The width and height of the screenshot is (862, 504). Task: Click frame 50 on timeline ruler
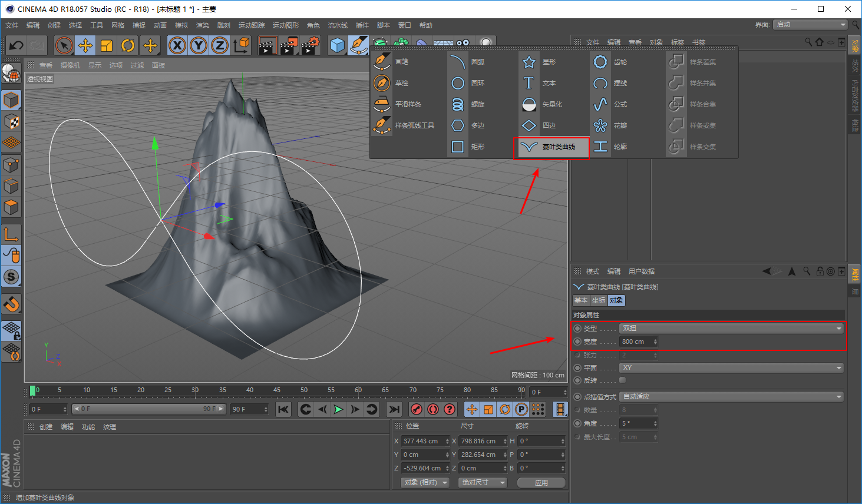303,390
